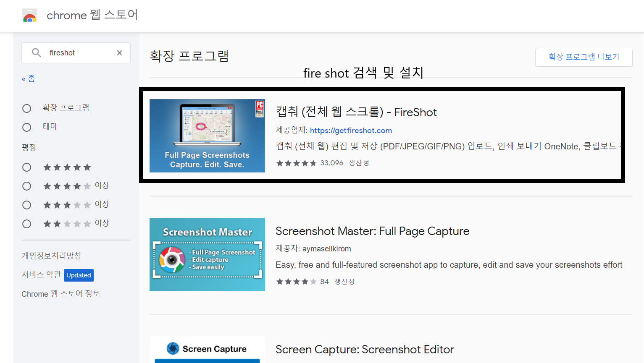Click the Chrome Web Store logo icon
Image resolution: width=644 pixels, height=363 pixels.
click(30, 16)
